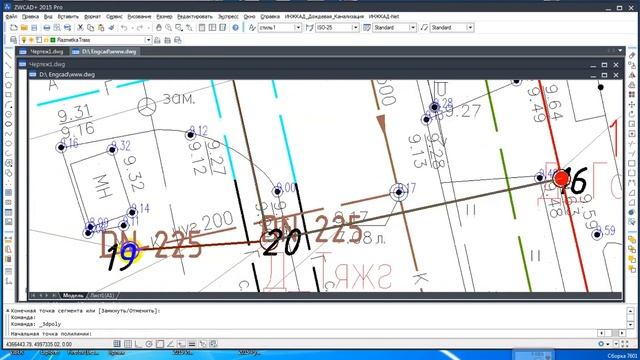640x360 pixels.
Task: Click the Text Style icon beside стиль1
Action: (x=252, y=27)
